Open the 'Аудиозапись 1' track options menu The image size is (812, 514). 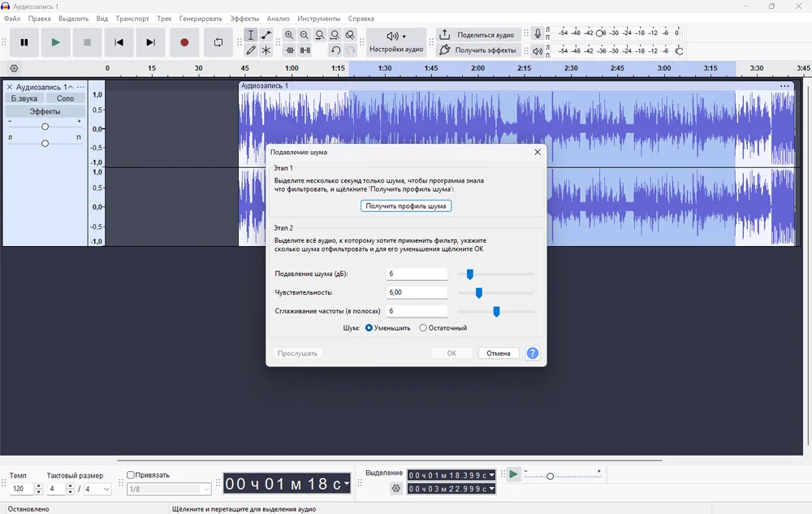click(80, 87)
